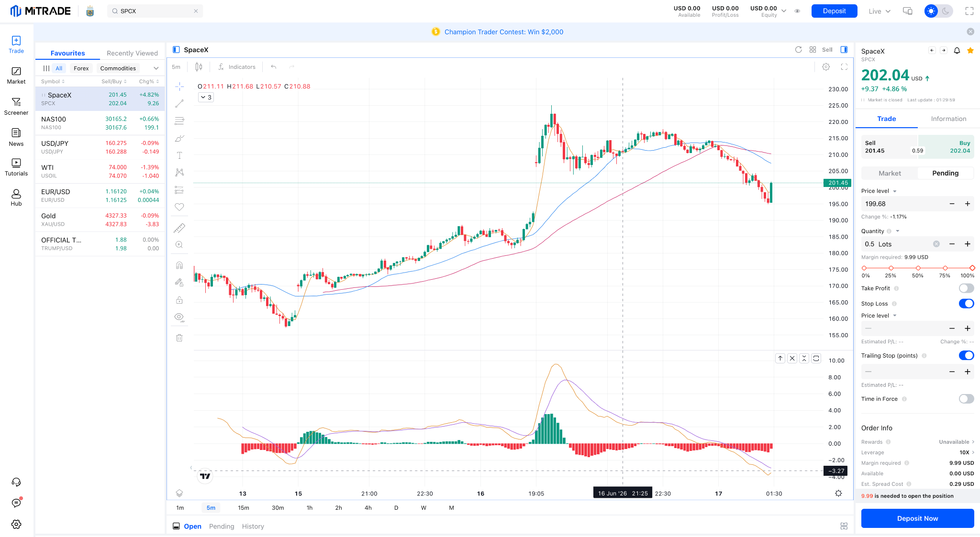Switch to the Recently Viewed tab
The height and width of the screenshot is (537, 980).
click(132, 53)
